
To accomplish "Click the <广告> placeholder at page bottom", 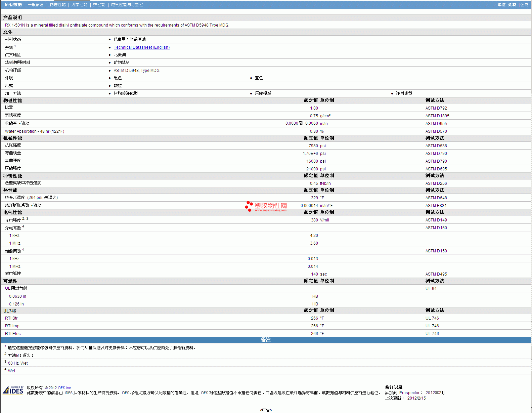I will click(266, 410).
